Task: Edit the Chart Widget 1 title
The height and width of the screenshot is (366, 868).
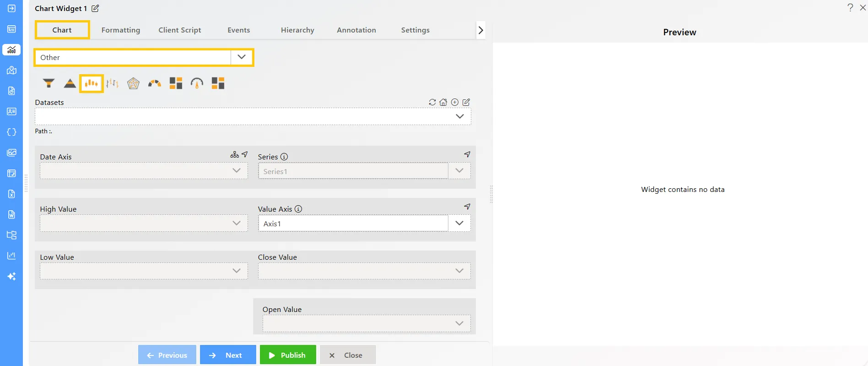Action: click(95, 8)
